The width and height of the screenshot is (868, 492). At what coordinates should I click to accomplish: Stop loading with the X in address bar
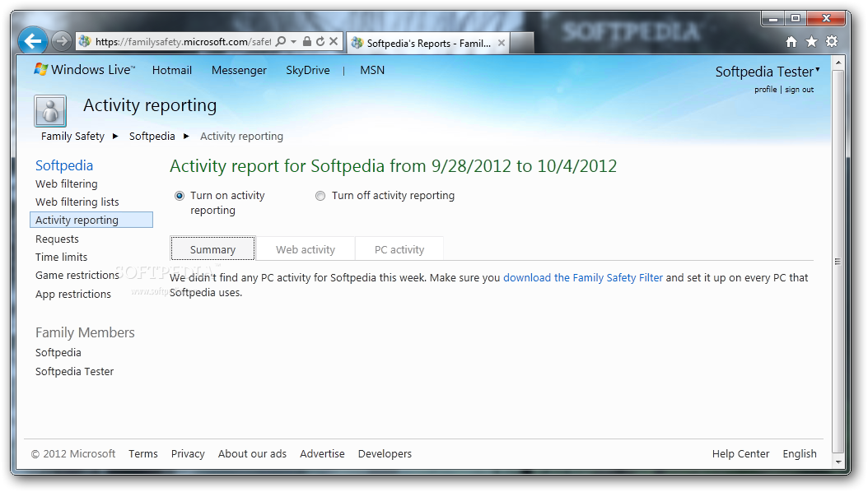334,41
